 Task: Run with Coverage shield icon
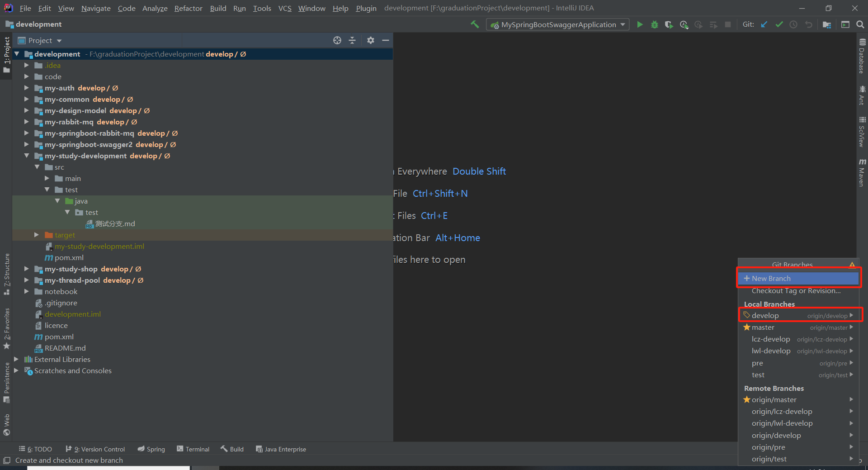pyautogui.click(x=669, y=24)
